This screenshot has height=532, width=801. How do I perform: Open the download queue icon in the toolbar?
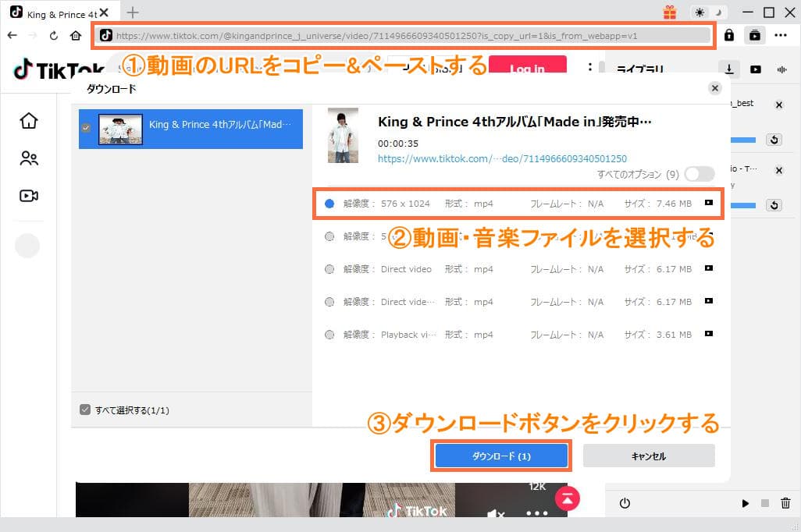pos(754,35)
